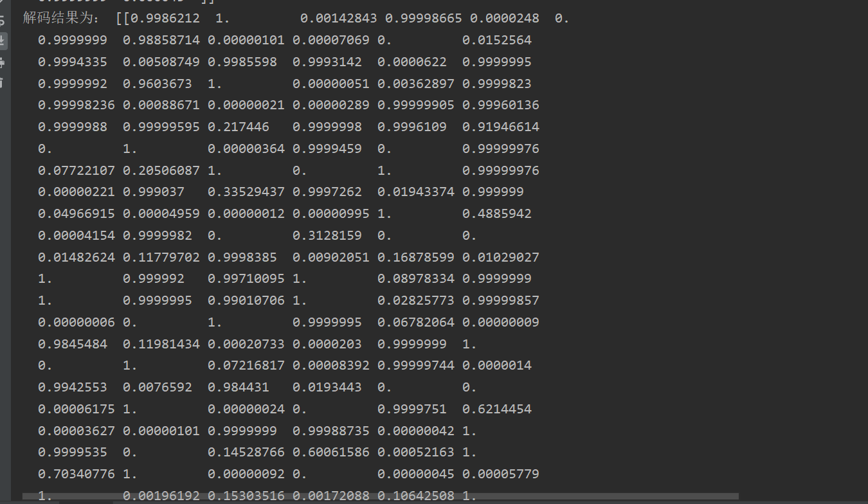Click the value 0.07722107
This screenshot has width=868, height=504.
(x=77, y=171)
